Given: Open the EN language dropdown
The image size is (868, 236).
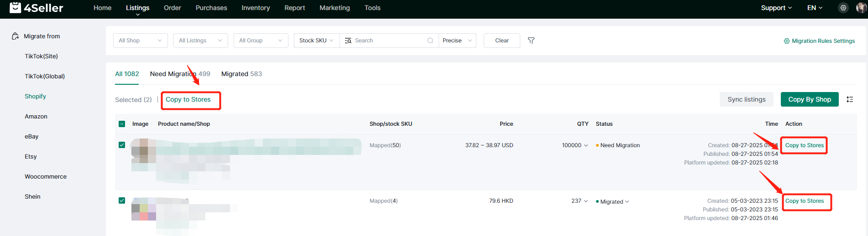Looking at the screenshot, I should point(815,8).
